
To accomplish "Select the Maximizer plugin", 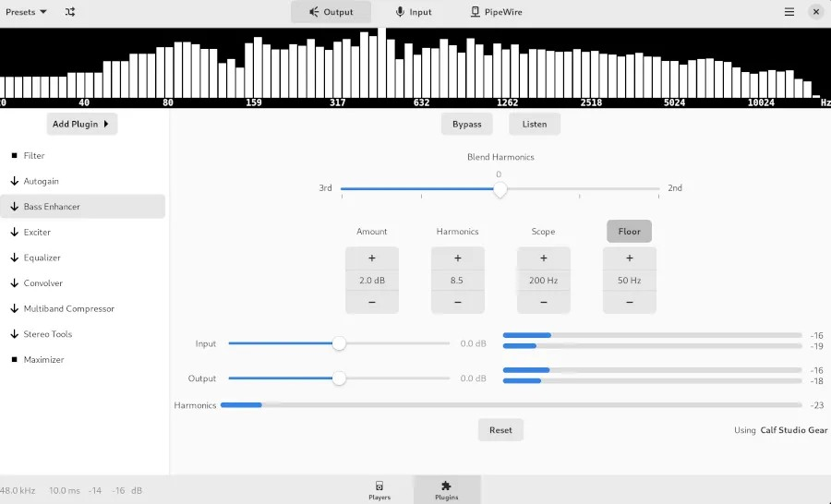I will click(x=83, y=359).
